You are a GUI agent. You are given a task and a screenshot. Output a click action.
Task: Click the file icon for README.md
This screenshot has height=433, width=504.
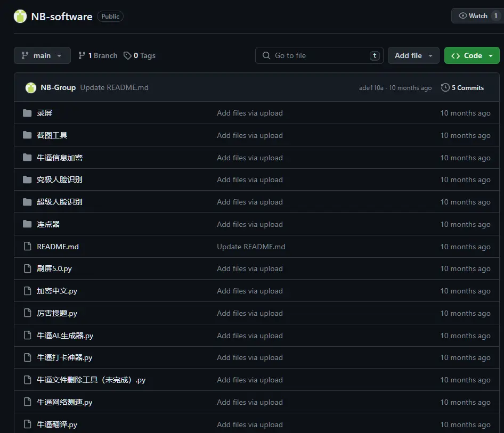[x=28, y=247]
